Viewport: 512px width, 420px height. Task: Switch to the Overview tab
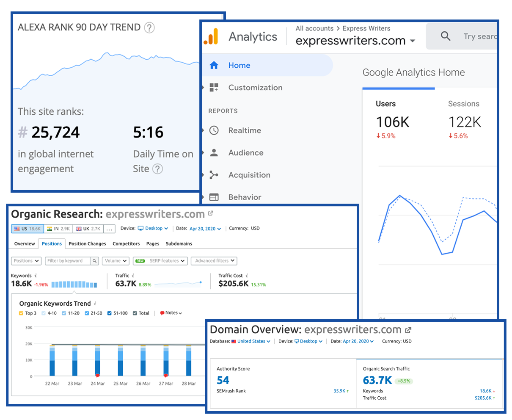[x=25, y=244]
